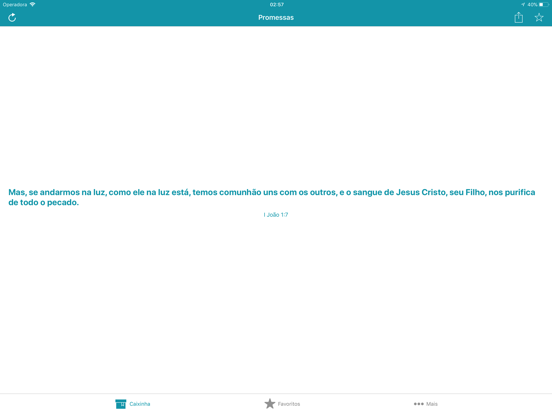Screen dimensions: 552x414
Task: Tap the Operadora carrier label
Action: [15, 5]
